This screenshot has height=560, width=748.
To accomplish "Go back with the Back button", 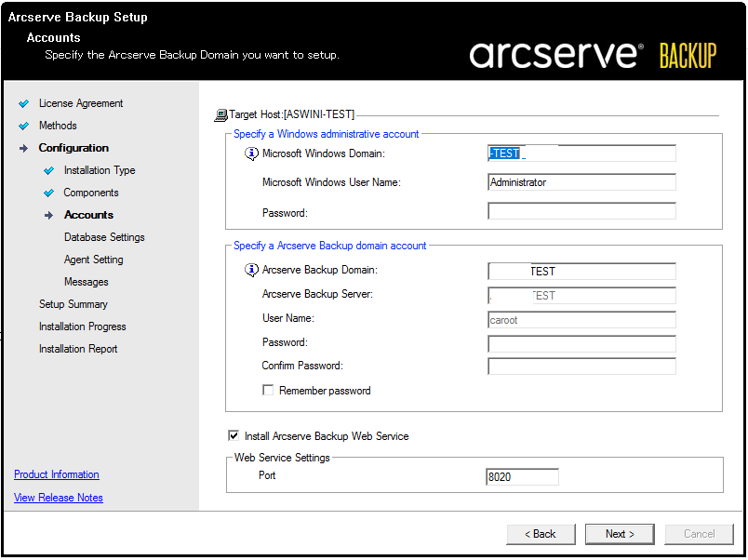I will pos(541,534).
